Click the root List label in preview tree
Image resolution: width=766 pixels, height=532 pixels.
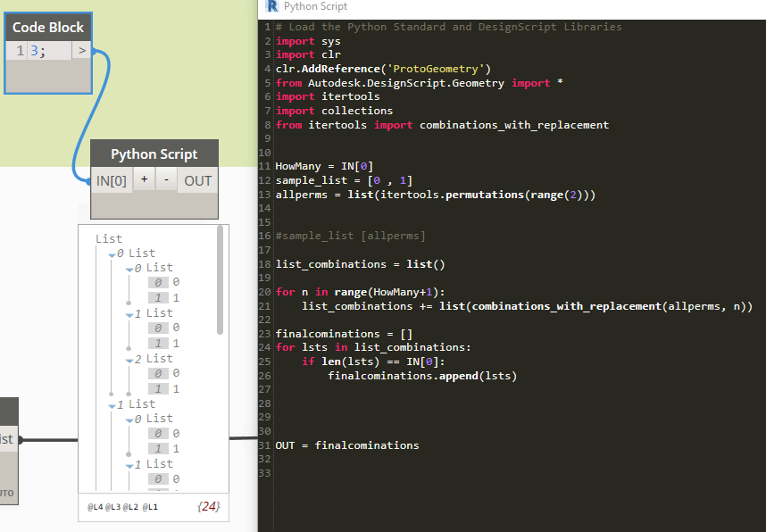pos(108,239)
